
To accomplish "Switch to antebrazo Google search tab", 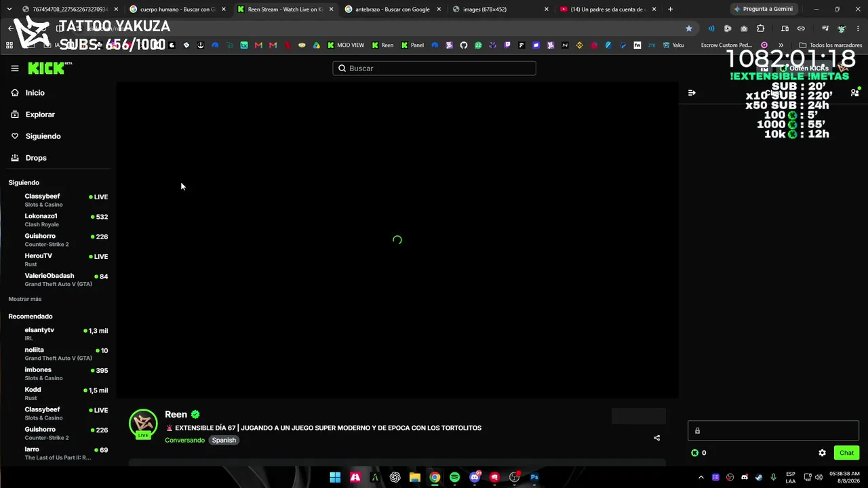I will pyautogui.click(x=393, y=9).
